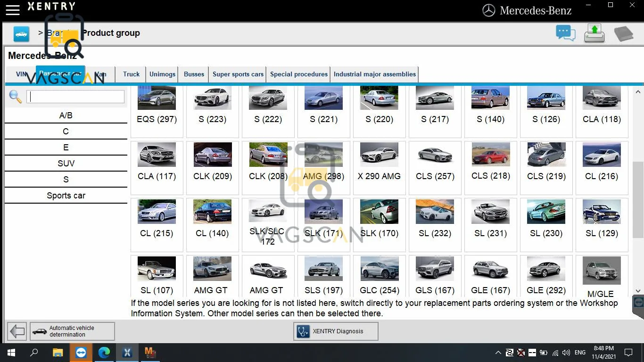The height and width of the screenshot is (362, 644).
Task: Choose the CL (216) model
Action: point(602,168)
